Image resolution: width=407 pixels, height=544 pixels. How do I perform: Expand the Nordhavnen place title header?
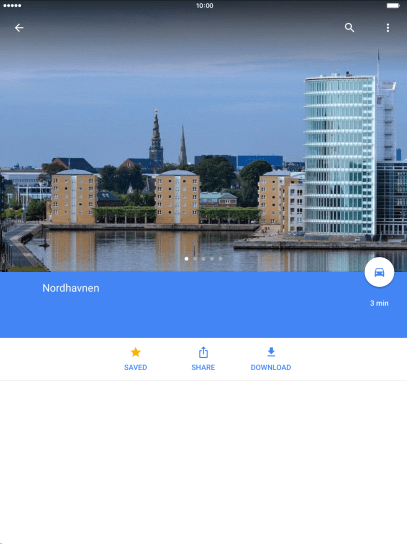[71, 288]
